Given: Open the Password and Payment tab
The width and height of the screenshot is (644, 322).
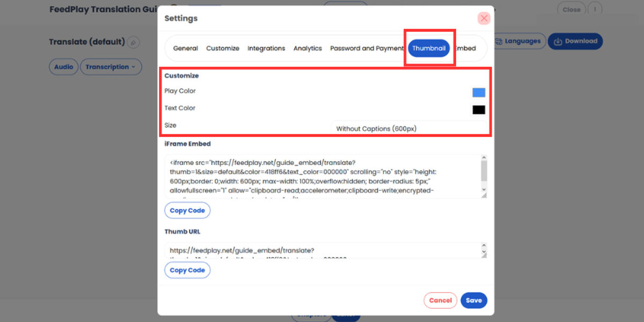Looking at the screenshot, I should tap(367, 48).
